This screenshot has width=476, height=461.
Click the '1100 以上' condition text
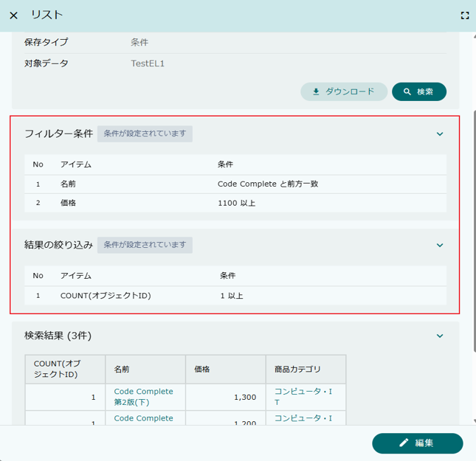[x=236, y=203]
